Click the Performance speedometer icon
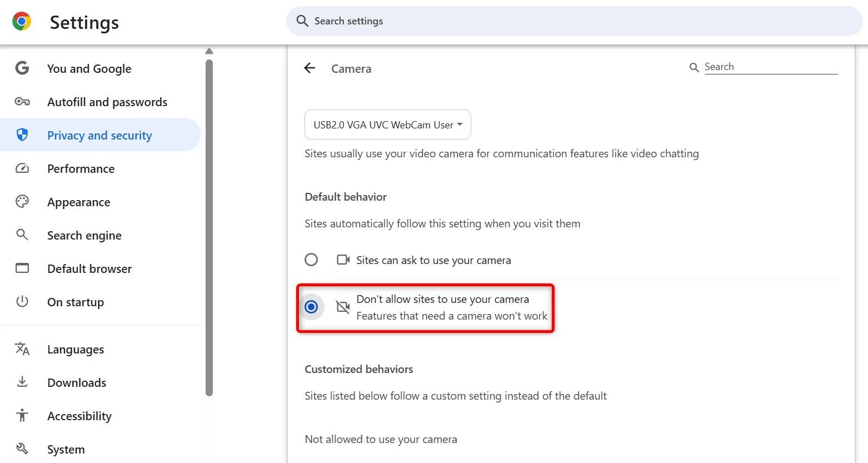Viewport: 868px width, 463px height. point(22,168)
